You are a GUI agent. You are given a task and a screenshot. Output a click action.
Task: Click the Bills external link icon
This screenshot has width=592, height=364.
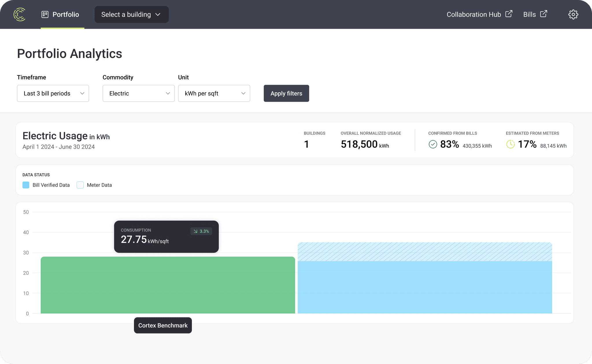(x=543, y=14)
